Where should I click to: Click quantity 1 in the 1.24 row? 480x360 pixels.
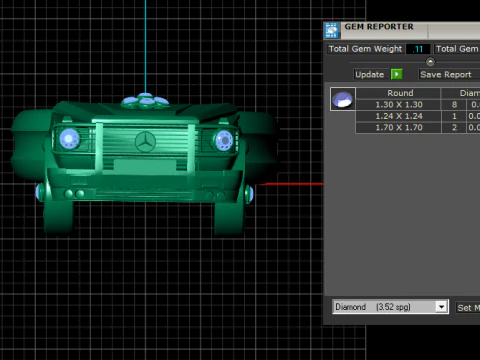pyautogui.click(x=454, y=116)
